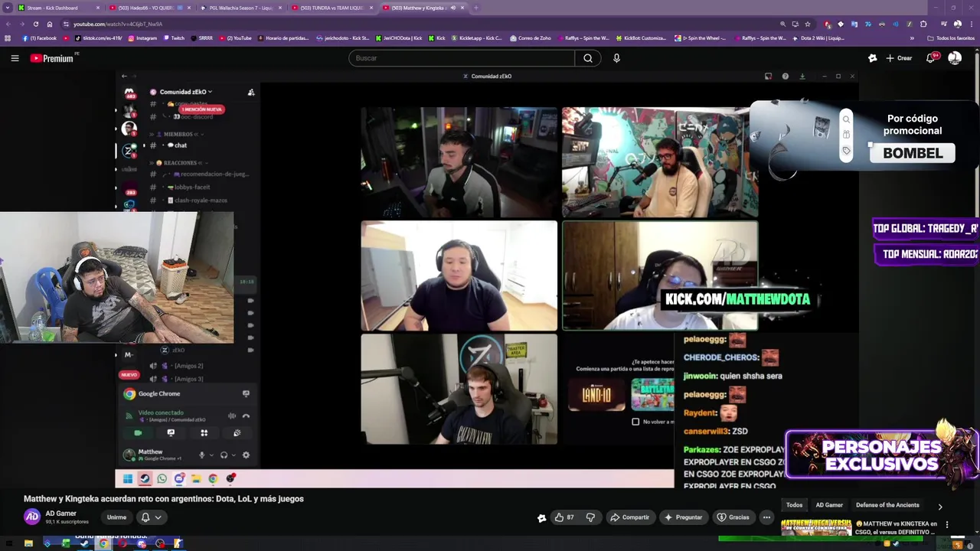Image resolution: width=980 pixels, height=551 pixels.
Task: Select Defense of the Ancients chip
Action: point(887,505)
